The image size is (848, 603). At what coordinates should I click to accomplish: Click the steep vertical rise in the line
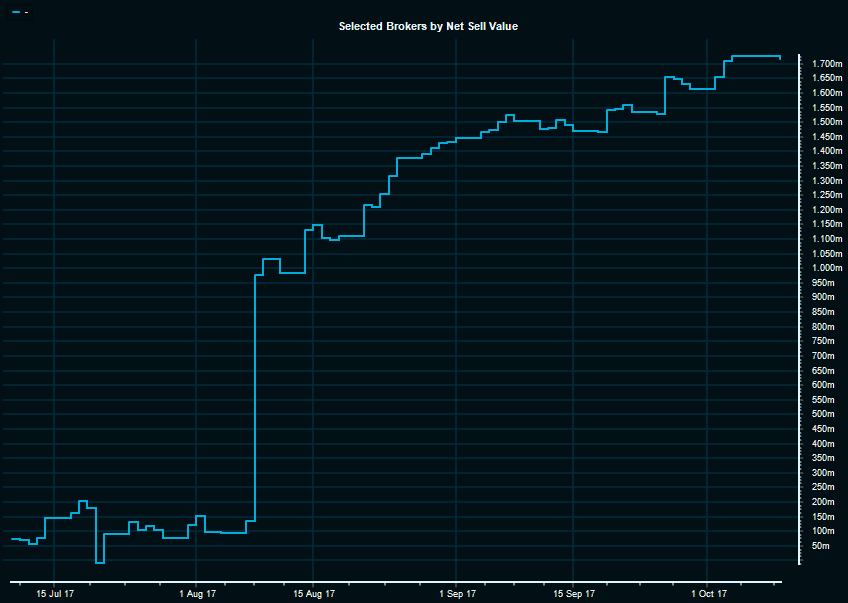[x=255, y=400]
